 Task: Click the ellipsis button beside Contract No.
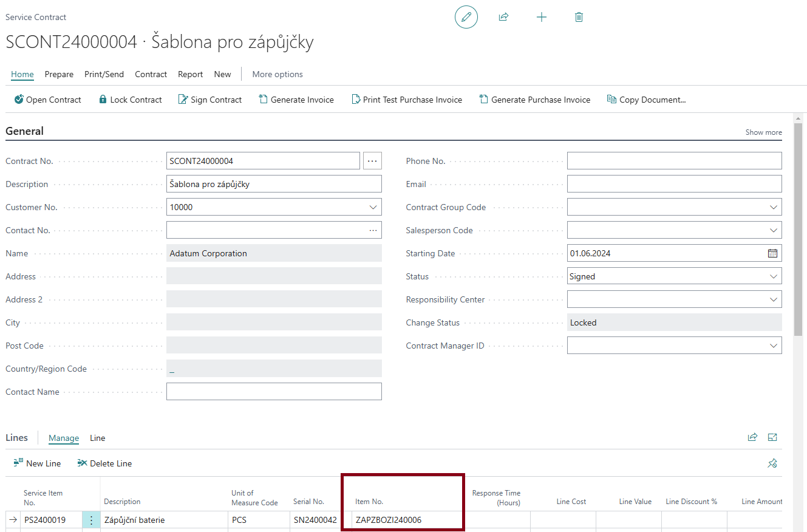point(372,161)
